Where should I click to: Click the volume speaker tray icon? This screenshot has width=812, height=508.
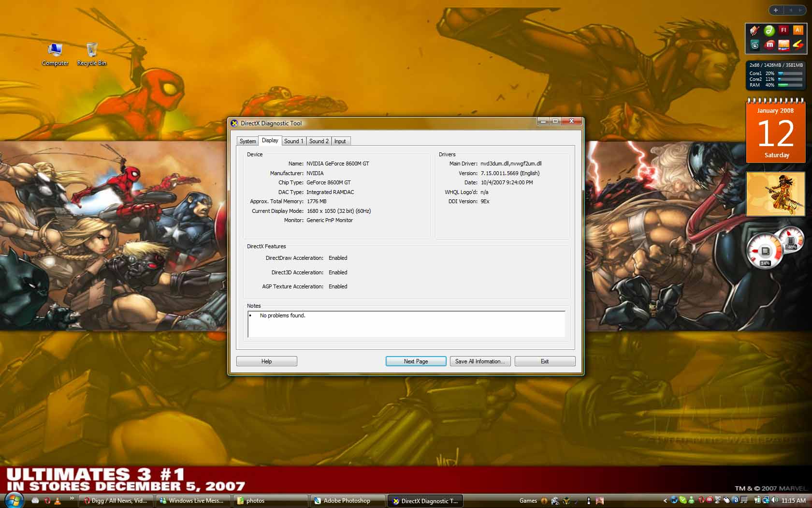tap(774, 500)
